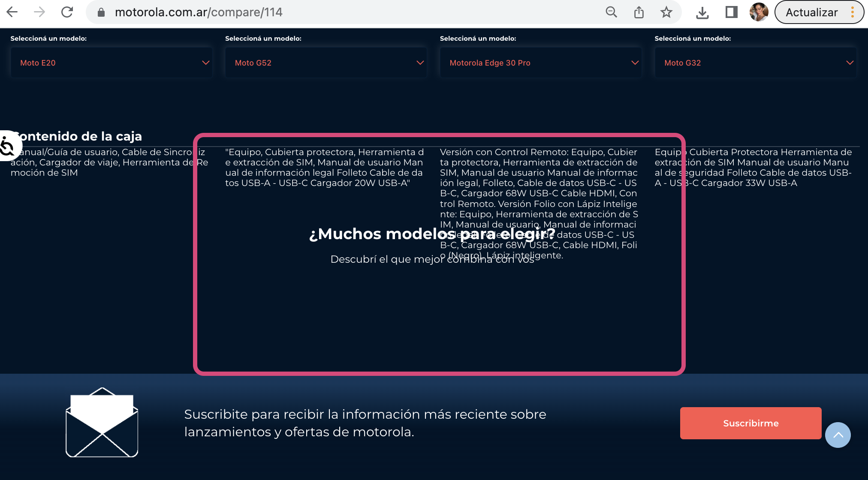The image size is (868, 480).
Task: Click the lock icon in address bar
Action: pos(101,12)
